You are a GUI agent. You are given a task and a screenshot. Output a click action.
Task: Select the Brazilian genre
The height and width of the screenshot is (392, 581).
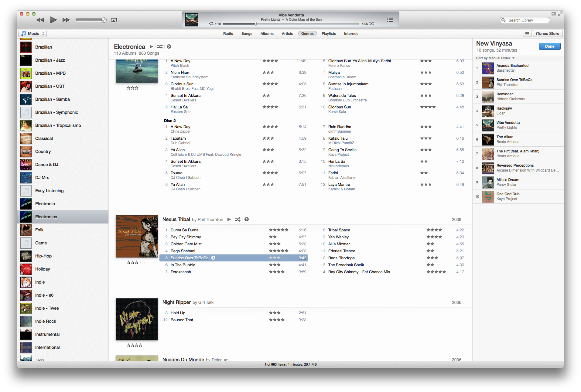pyautogui.click(x=63, y=47)
